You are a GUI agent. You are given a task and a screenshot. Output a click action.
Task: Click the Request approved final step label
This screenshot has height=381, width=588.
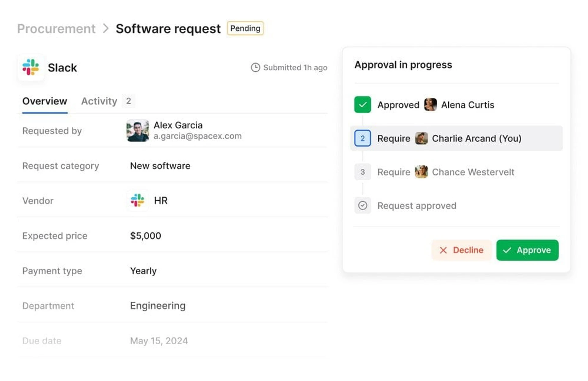pos(417,206)
